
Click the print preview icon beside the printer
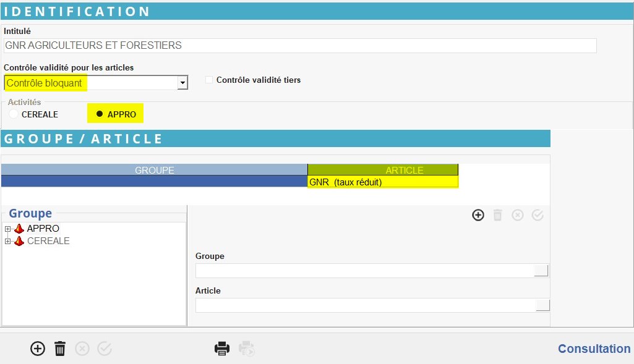pyautogui.click(x=247, y=349)
